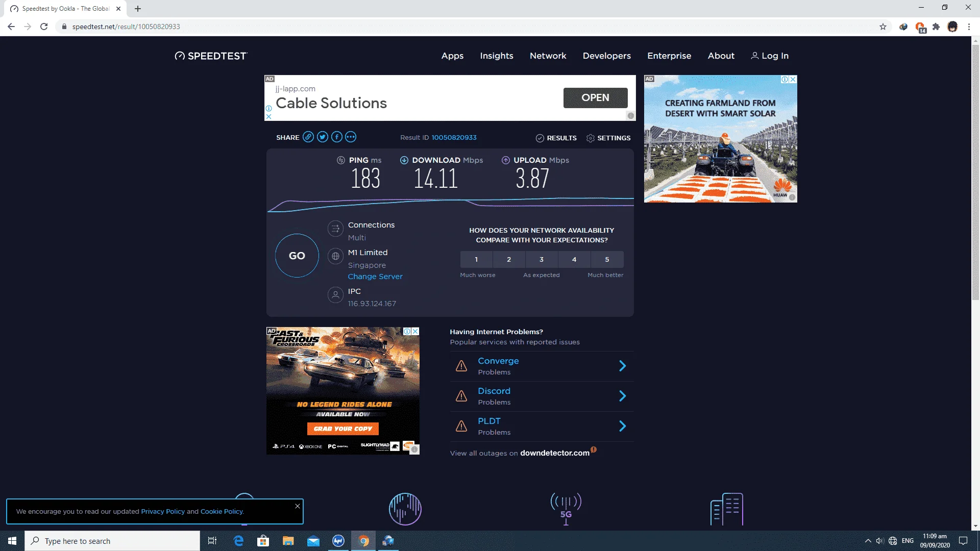980x551 pixels.
Task: Open taskbar volume control
Action: 879,541
